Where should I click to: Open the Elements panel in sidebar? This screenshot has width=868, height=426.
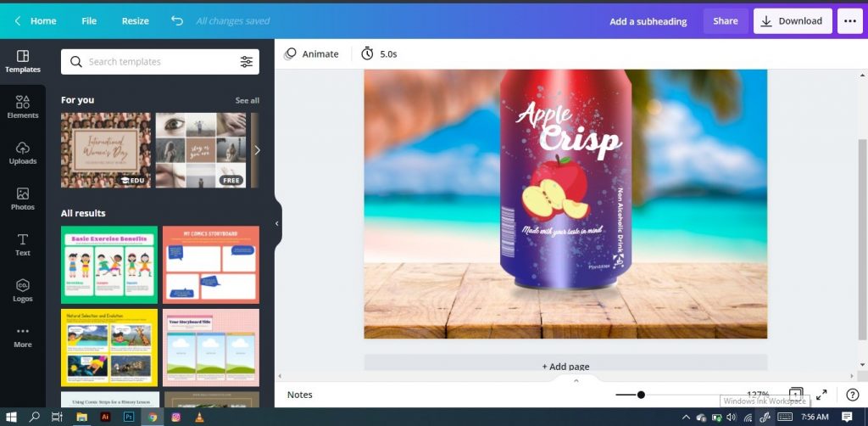[x=23, y=106]
